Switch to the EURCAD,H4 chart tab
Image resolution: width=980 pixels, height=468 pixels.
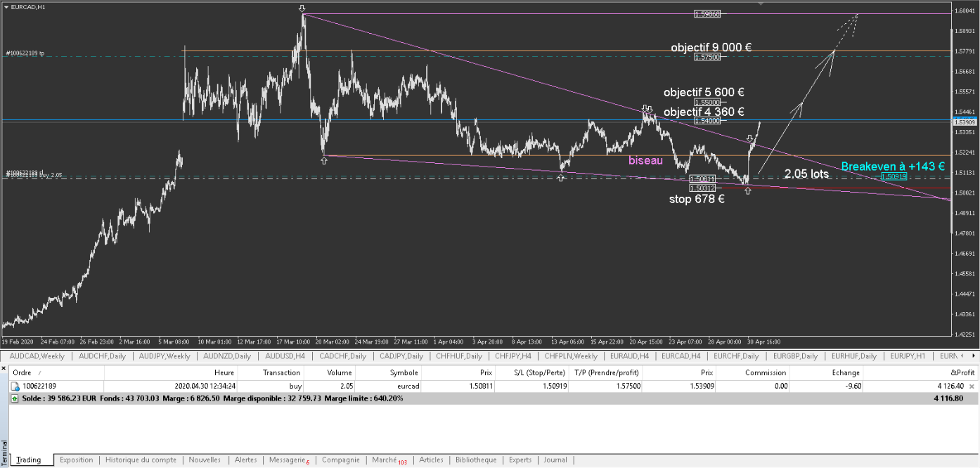point(680,356)
